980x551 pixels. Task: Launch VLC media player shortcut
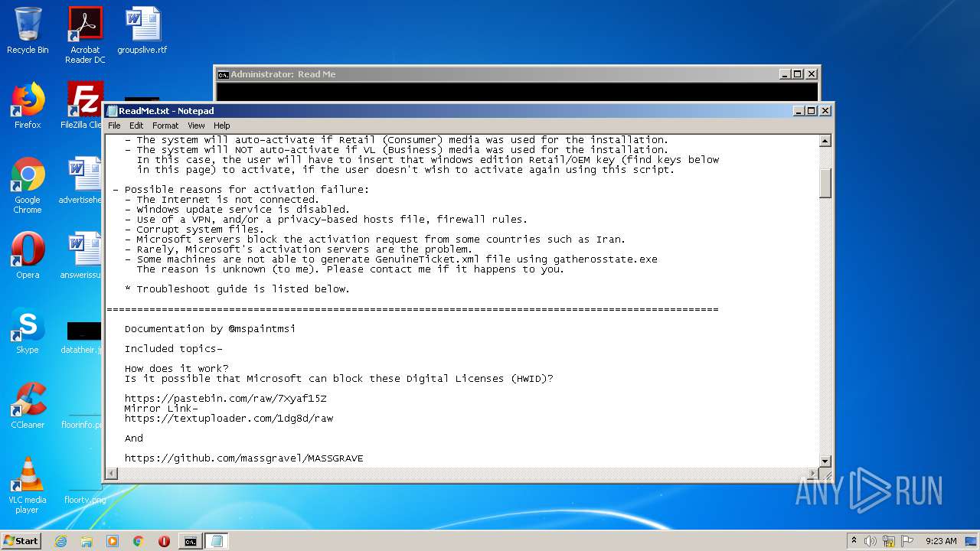point(28,485)
